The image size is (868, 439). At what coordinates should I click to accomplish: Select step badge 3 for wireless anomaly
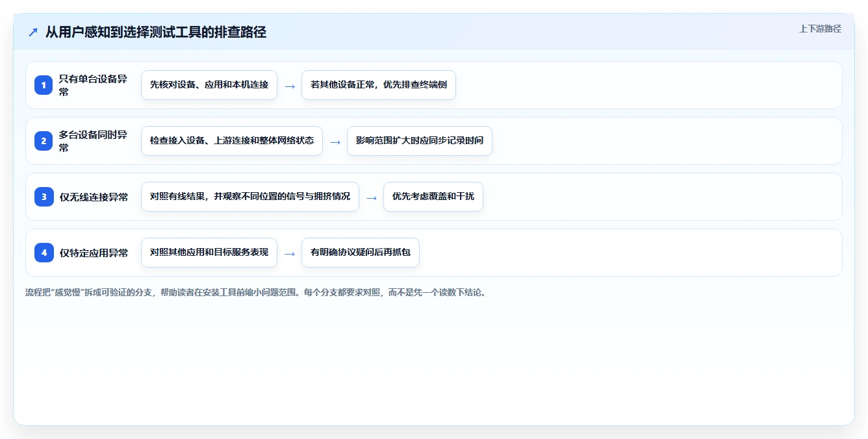tap(44, 197)
